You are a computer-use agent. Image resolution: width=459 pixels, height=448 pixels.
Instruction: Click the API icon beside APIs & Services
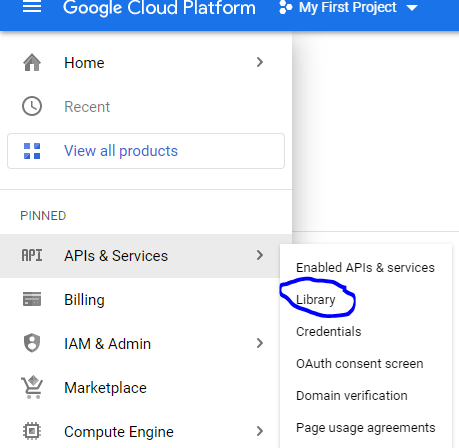click(x=32, y=256)
